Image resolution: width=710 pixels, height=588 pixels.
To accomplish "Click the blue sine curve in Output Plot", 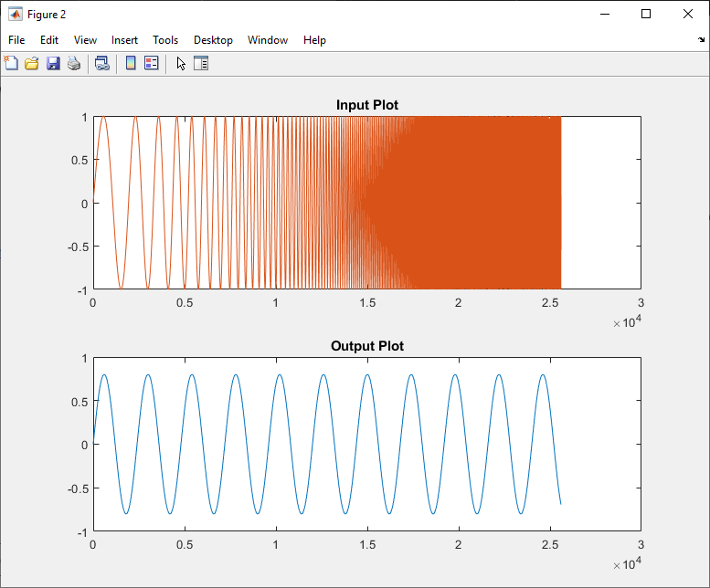I will [x=104, y=374].
